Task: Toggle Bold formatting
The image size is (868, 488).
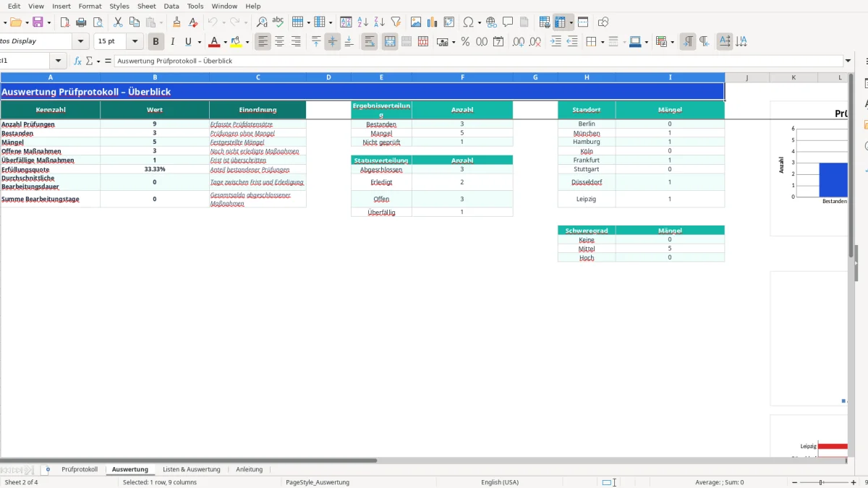Action: click(156, 42)
